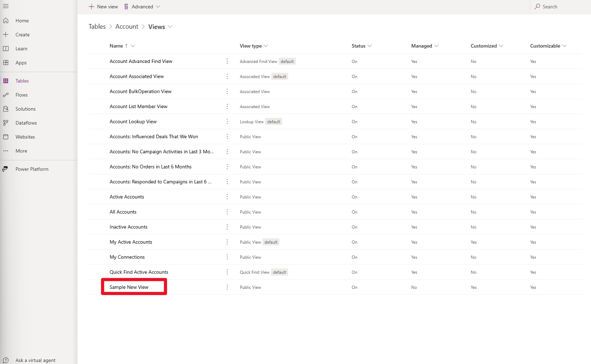Viewport: 591px width, 364px height.
Task: Open the My Connections view
Action: pos(127,257)
